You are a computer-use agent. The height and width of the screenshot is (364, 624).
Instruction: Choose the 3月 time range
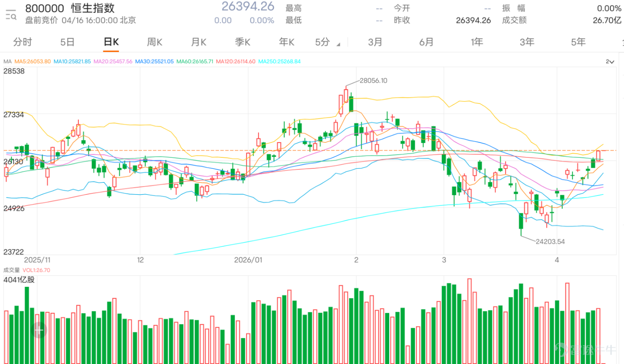tap(375, 42)
